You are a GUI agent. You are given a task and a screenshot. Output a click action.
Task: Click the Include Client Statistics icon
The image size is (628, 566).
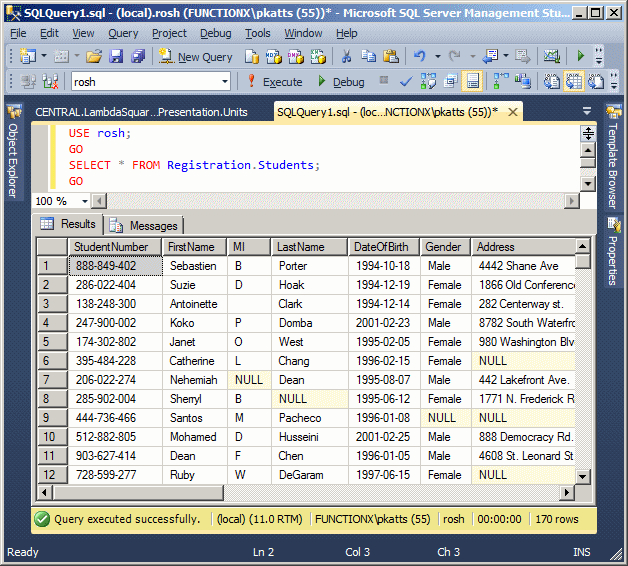(523, 81)
